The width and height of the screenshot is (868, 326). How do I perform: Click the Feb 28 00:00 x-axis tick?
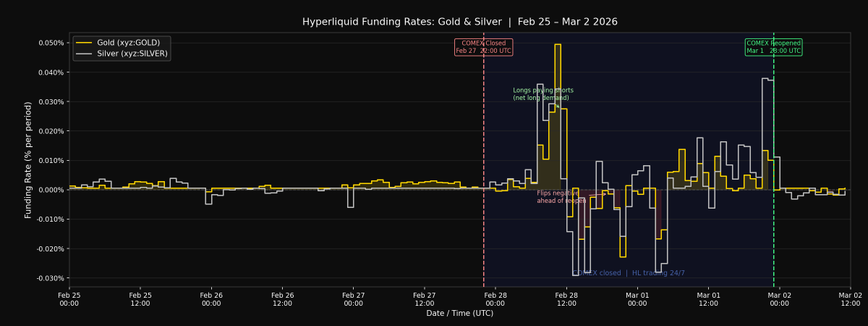pos(495,299)
